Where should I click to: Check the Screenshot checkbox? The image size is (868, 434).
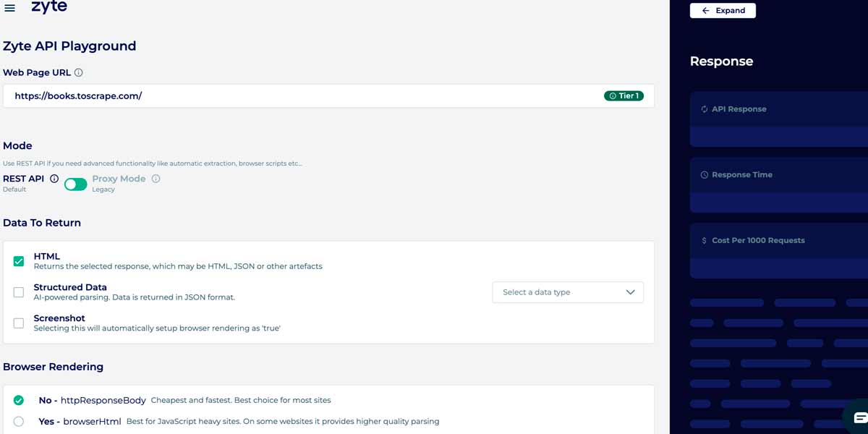coord(19,323)
